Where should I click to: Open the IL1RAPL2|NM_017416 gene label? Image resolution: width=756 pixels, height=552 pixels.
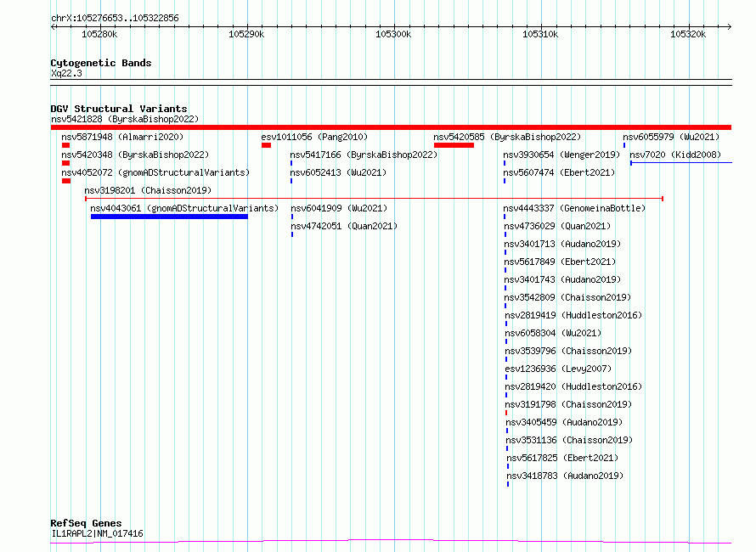pyautogui.click(x=97, y=533)
